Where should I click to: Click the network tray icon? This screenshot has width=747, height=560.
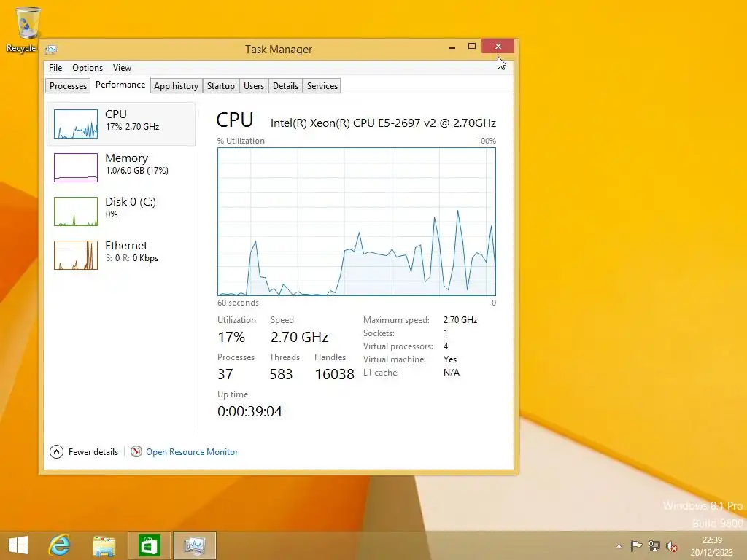click(x=654, y=546)
